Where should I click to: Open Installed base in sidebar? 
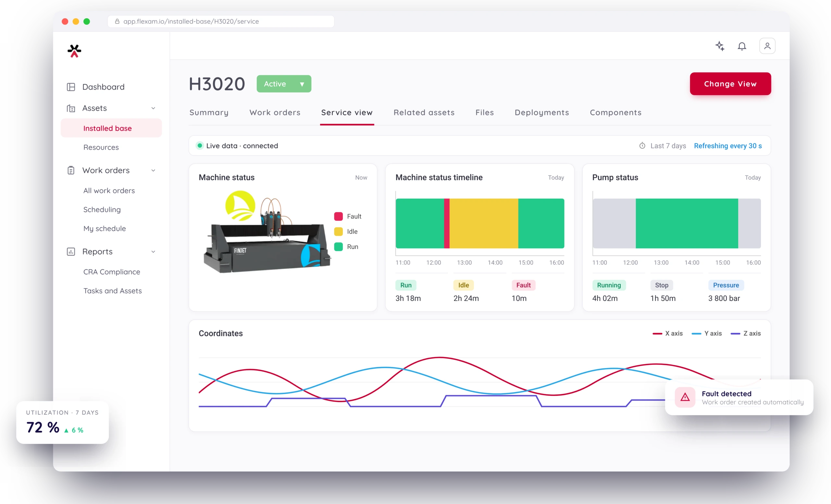(111, 128)
